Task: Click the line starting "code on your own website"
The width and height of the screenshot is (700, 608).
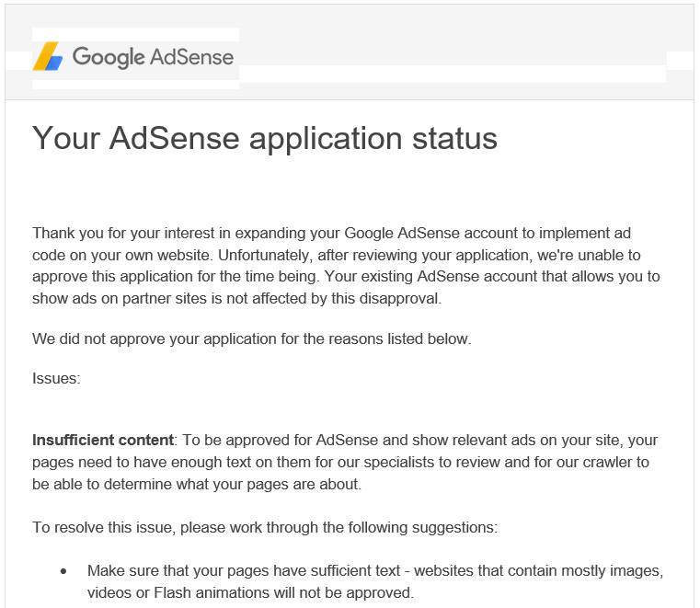Action: tap(336, 255)
